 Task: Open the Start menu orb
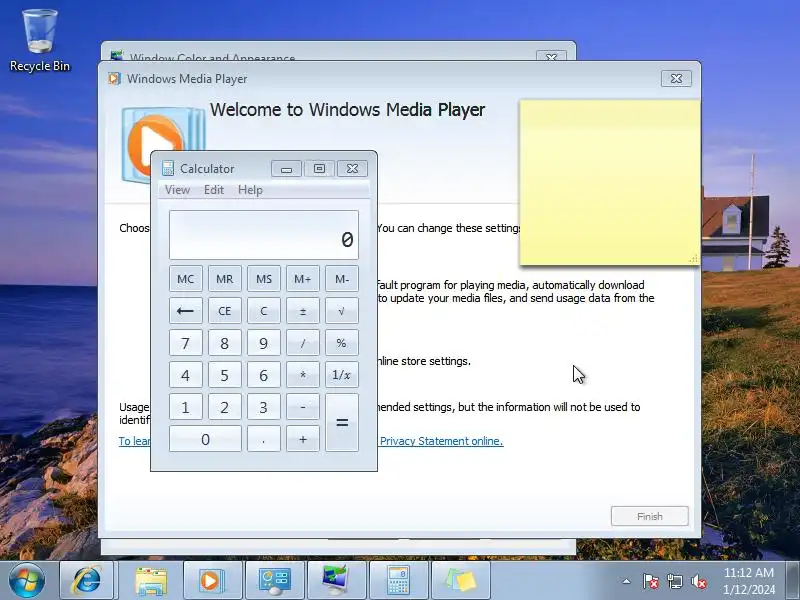[x=27, y=581]
